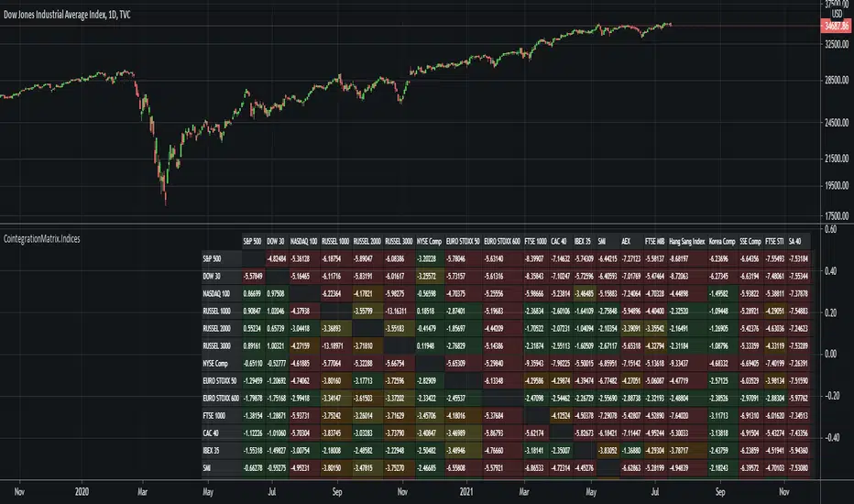854x504 pixels.
Task: Click the cell value -7.53184
Action: click(799, 258)
